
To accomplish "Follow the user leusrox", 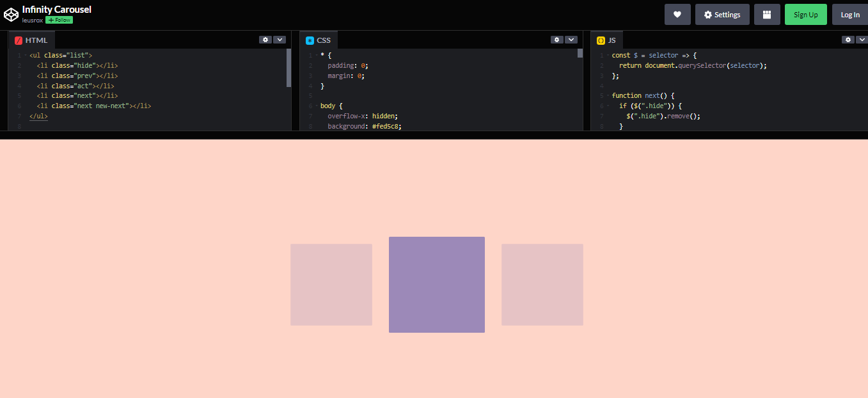I will pos(59,20).
